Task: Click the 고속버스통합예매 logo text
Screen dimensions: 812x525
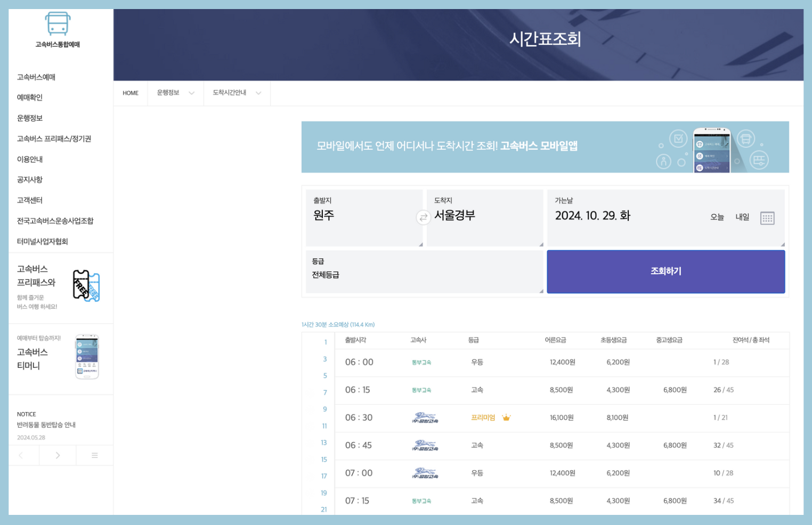Action: (x=58, y=45)
